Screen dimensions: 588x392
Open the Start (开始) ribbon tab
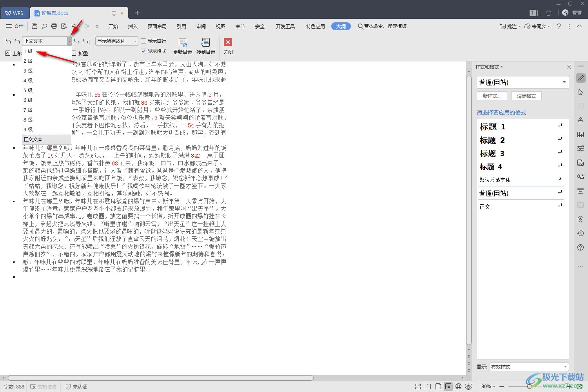(x=113, y=26)
